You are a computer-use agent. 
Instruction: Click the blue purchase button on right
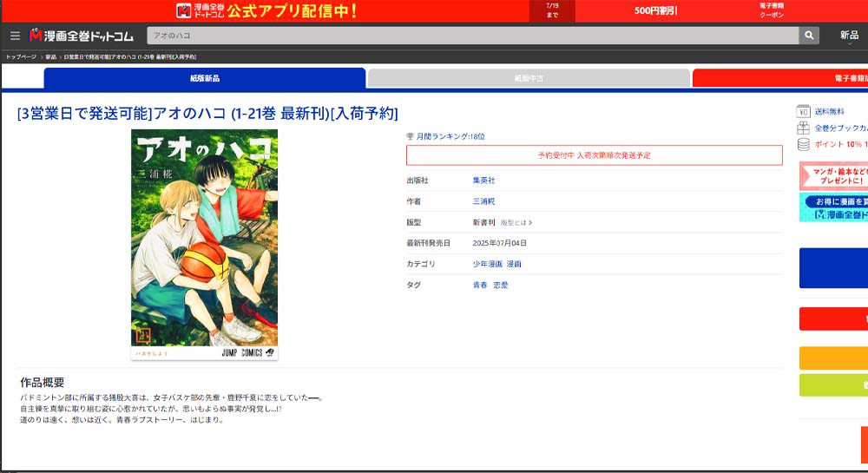(x=833, y=268)
